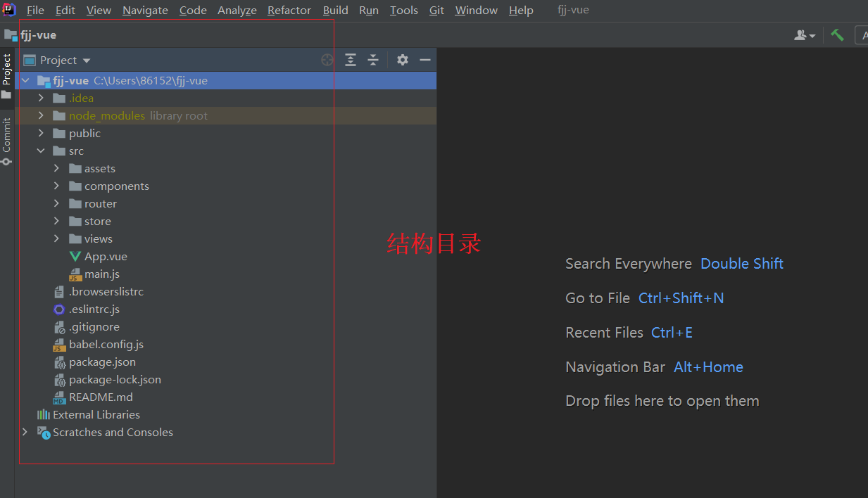This screenshot has width=868, height=498.
Task: Open the View menu
Action: coord(99,11)
